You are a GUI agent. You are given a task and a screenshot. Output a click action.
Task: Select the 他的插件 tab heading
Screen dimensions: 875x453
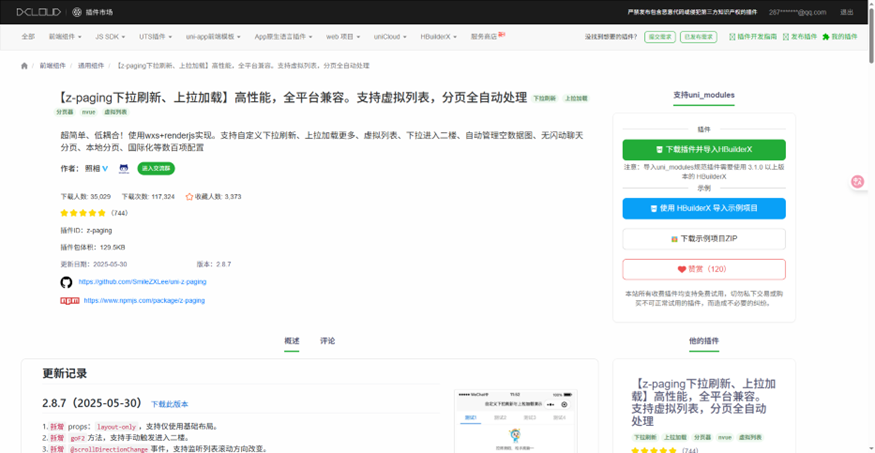(x=704, y=341)
